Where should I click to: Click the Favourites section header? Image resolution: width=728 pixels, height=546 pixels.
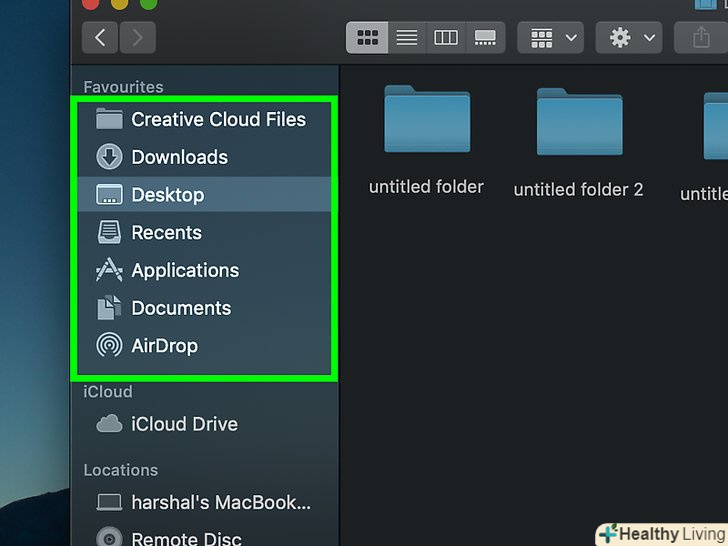tap(124, 87)
